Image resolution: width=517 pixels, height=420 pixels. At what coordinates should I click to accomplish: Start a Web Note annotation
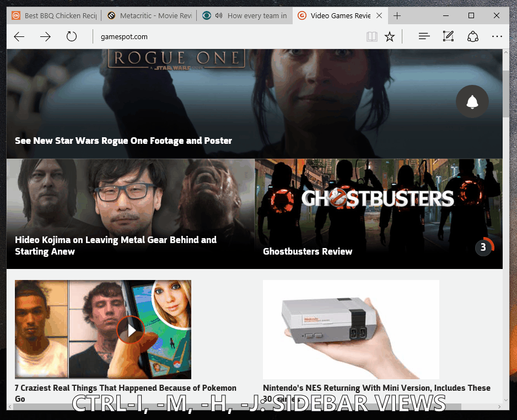coord(448,36)
